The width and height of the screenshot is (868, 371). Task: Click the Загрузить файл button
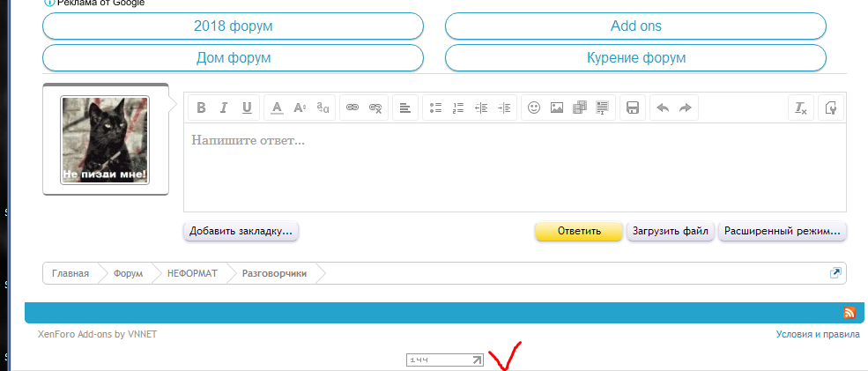pos(671,232)
